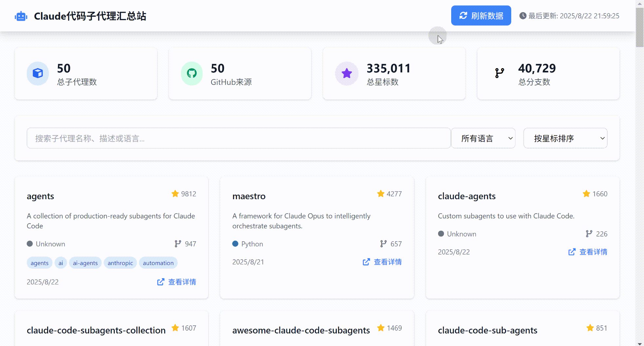Click the 'awesome-claude-code-subagents' card title
Image resolution: width=644 pixels, height=346 pixels.
[301, 330]
